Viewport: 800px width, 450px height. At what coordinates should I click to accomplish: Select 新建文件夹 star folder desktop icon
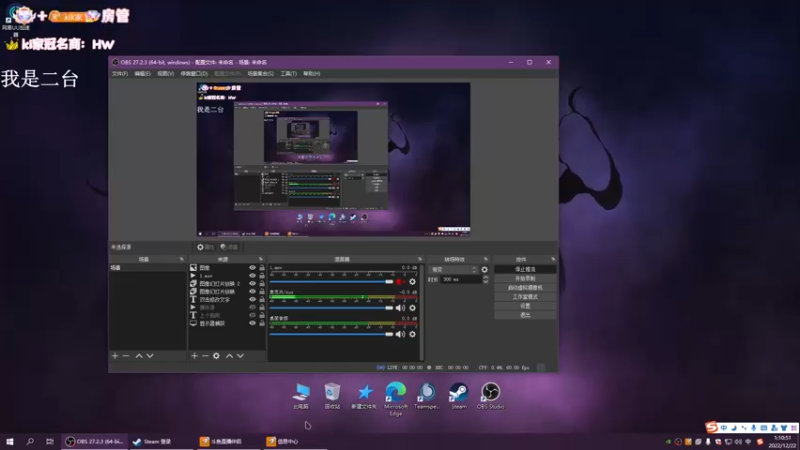364,395
